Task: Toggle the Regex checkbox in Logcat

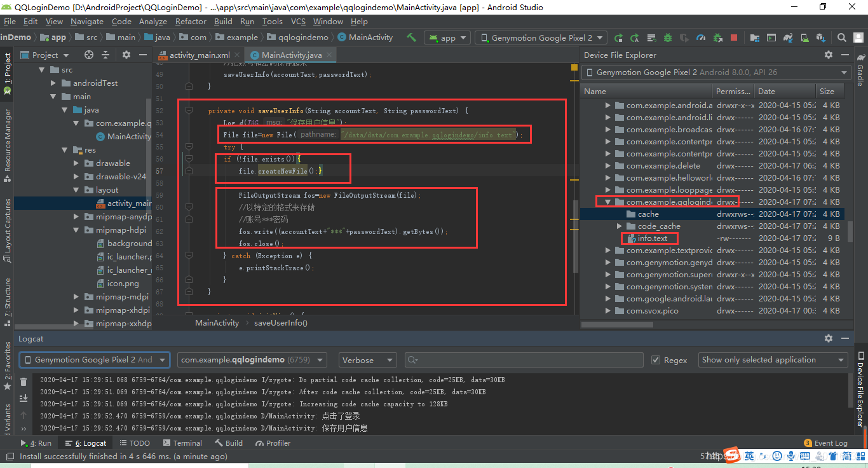Action: tap(656, 360)
